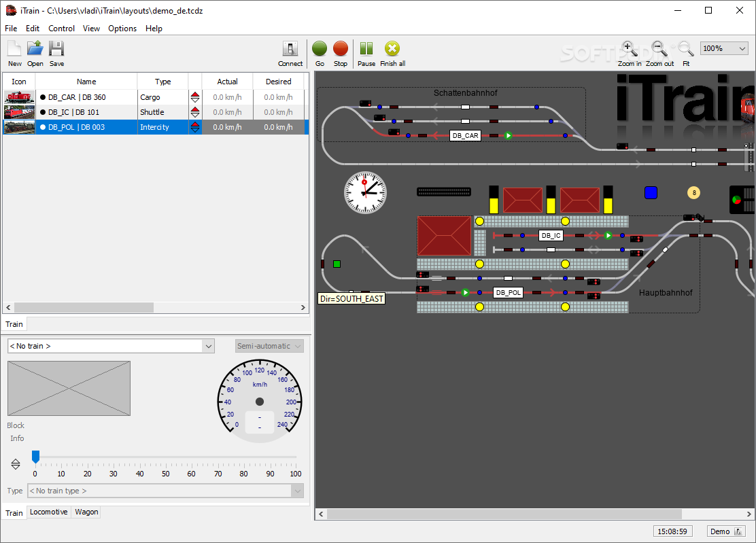
Task: Click layout horizontal scrollbar right arrow
Action: point(749,514)
